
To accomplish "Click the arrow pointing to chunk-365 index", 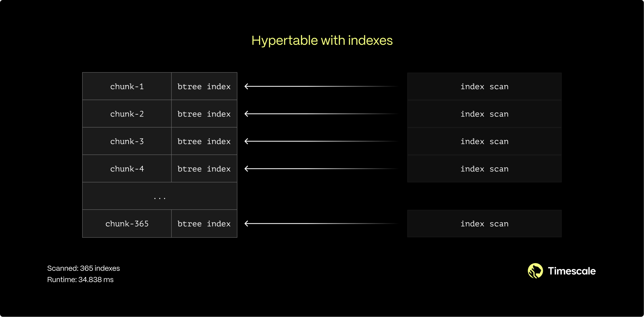I will pos(321,224).
